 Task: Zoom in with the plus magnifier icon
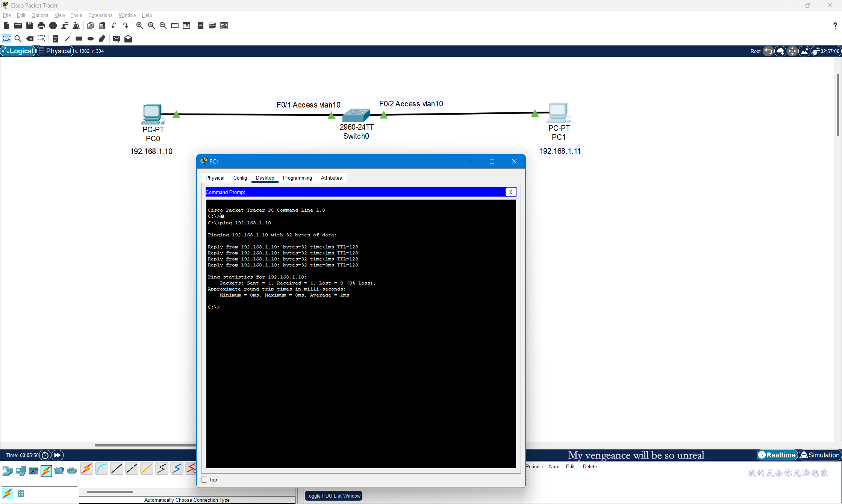click(x=139, y=26)
